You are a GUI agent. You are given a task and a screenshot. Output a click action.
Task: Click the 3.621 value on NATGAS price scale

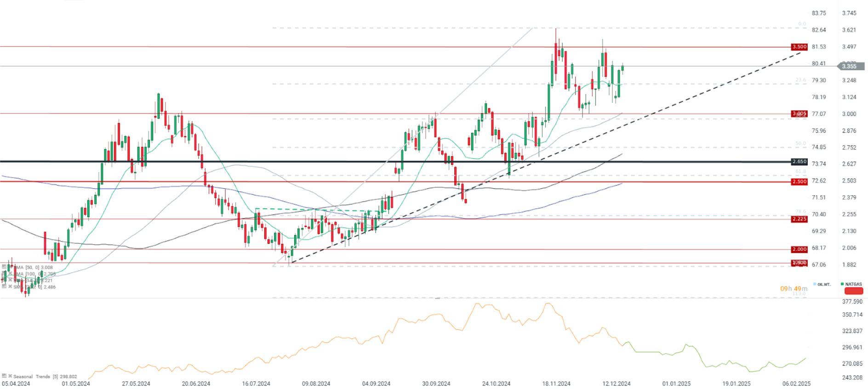click(849, 30)
